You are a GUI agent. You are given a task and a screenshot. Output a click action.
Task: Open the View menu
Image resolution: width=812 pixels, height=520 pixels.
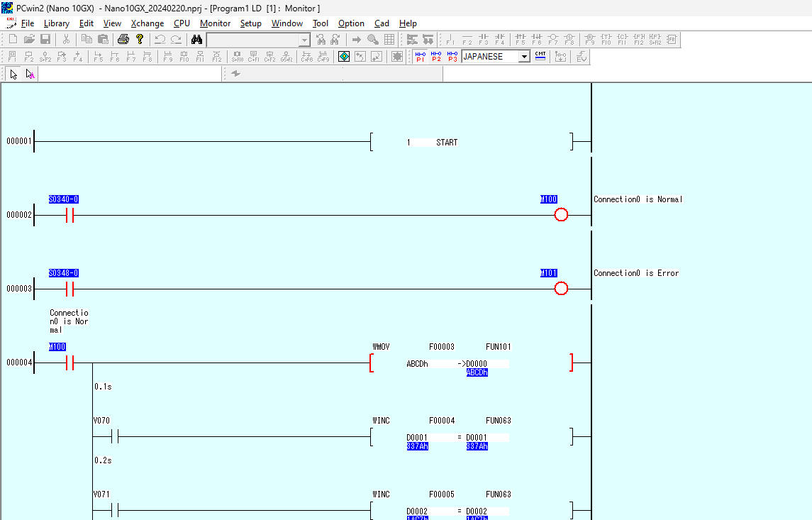[112, 23]
